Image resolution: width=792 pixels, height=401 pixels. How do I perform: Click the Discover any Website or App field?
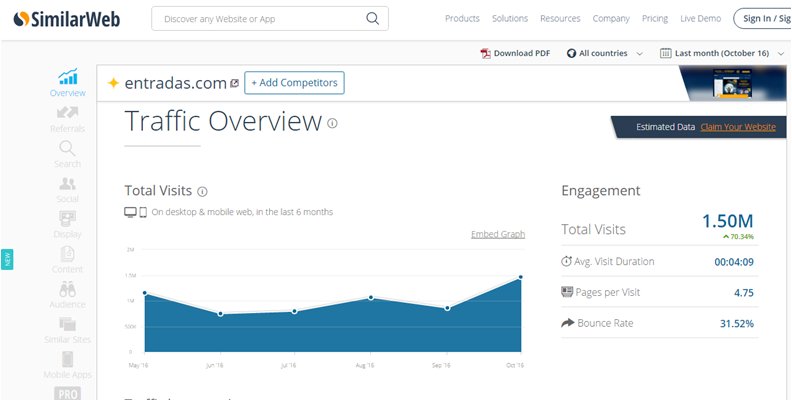pos(270,19)
